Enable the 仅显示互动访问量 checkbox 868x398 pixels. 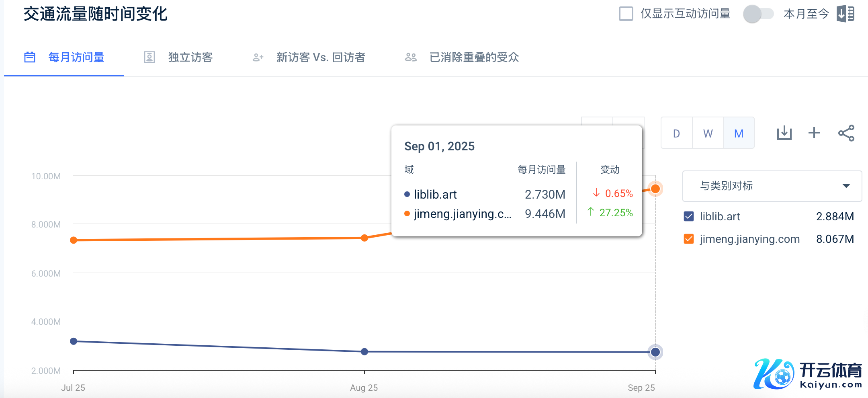pos(626,13)
